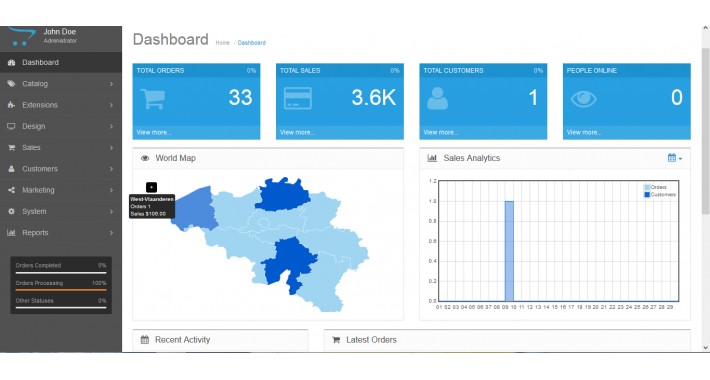
Task: Expand the Extensions menu chevron
Action: [111, 105]
